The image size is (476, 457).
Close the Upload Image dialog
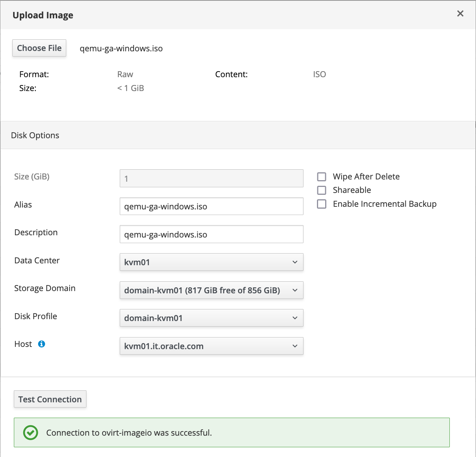(460, 13)
